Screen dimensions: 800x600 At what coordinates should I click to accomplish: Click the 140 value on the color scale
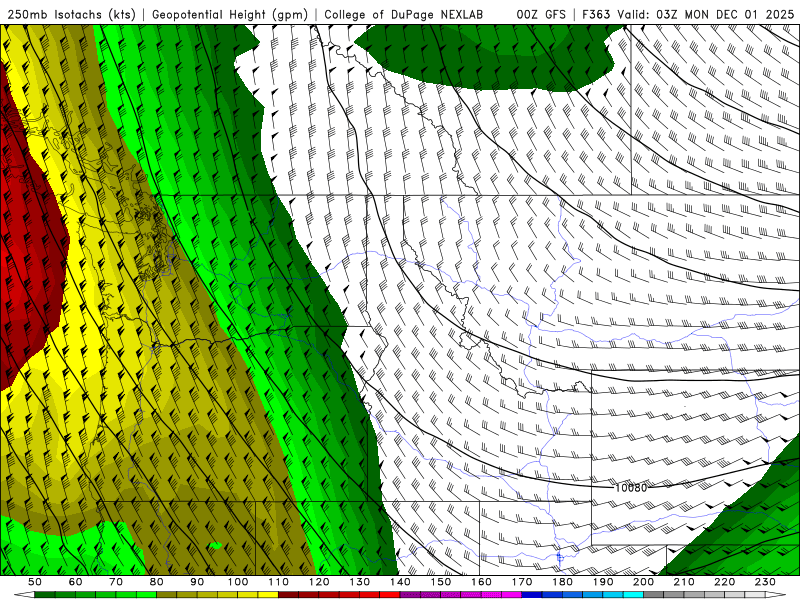pos(400,582)
